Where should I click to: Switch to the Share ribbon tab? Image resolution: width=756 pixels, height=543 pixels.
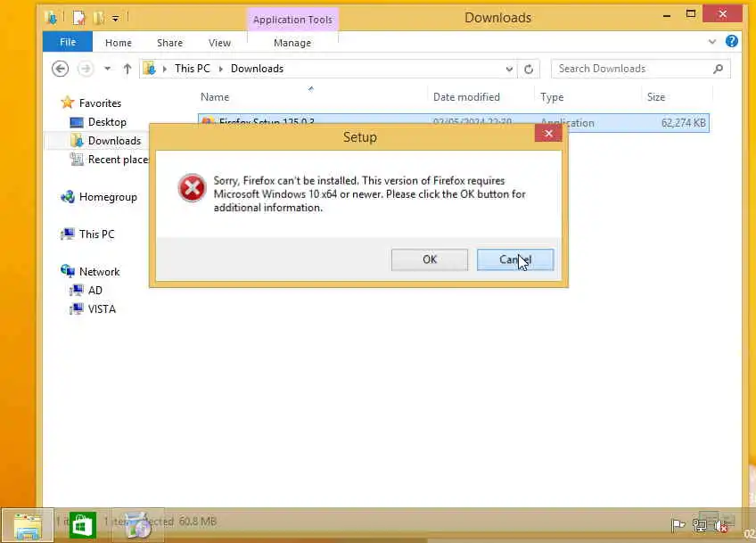(169, 43)
